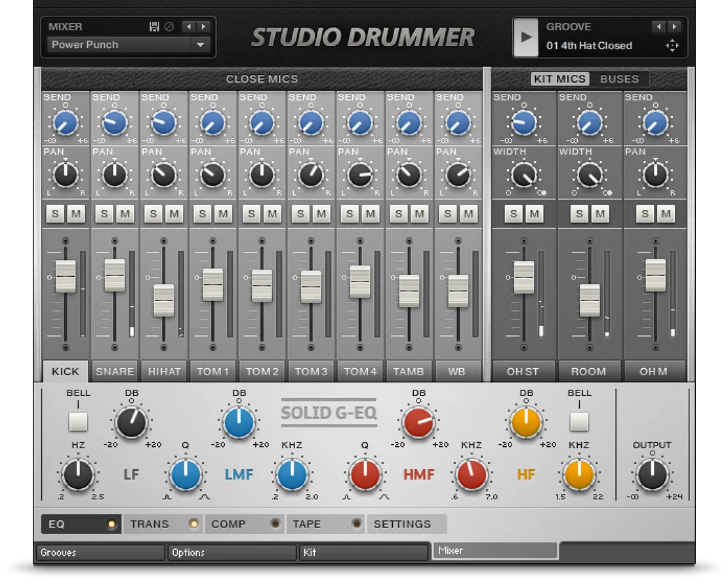728x582 pixels.
Task: Select the ROOM channel label
Action: (589, 371)
